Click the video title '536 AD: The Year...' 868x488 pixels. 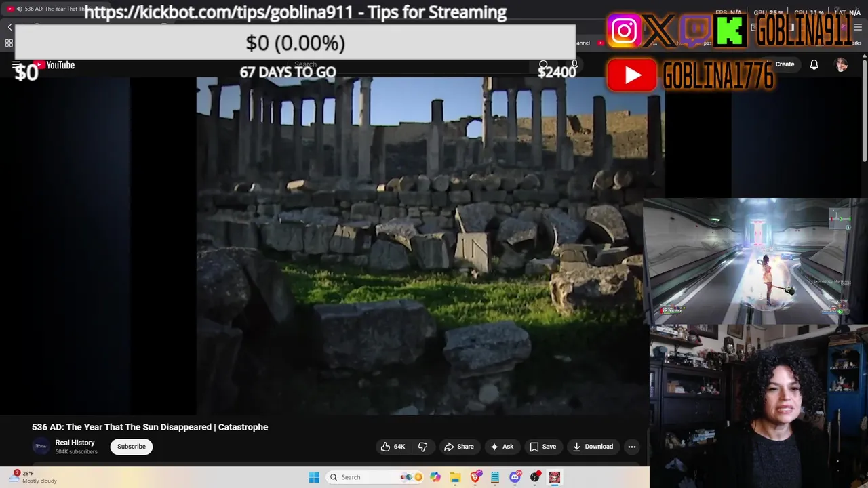click(150, 427)
